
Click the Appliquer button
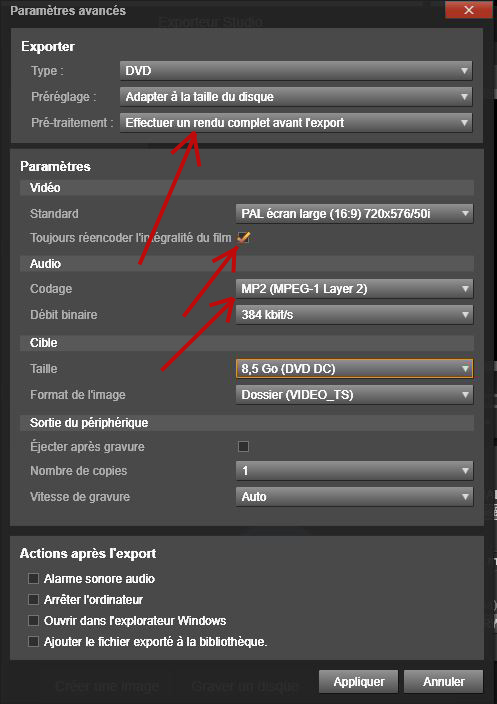click(358, 682)
